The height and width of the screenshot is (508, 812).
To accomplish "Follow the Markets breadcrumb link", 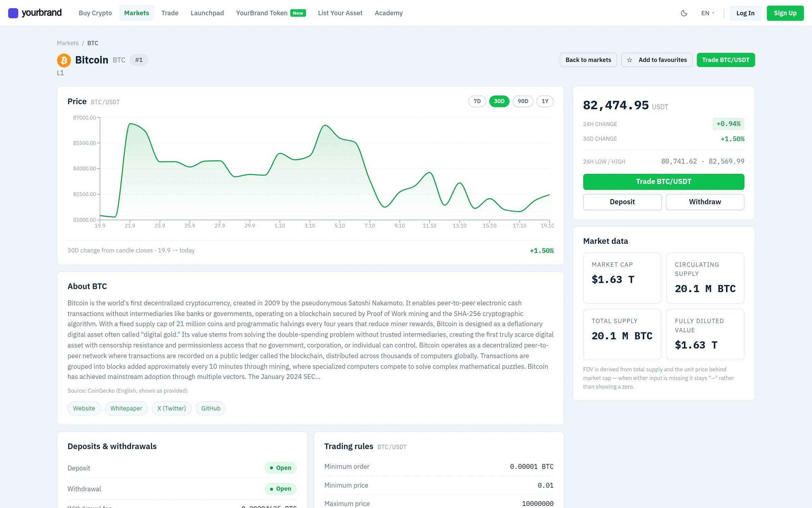I will (x=68, y=43).
